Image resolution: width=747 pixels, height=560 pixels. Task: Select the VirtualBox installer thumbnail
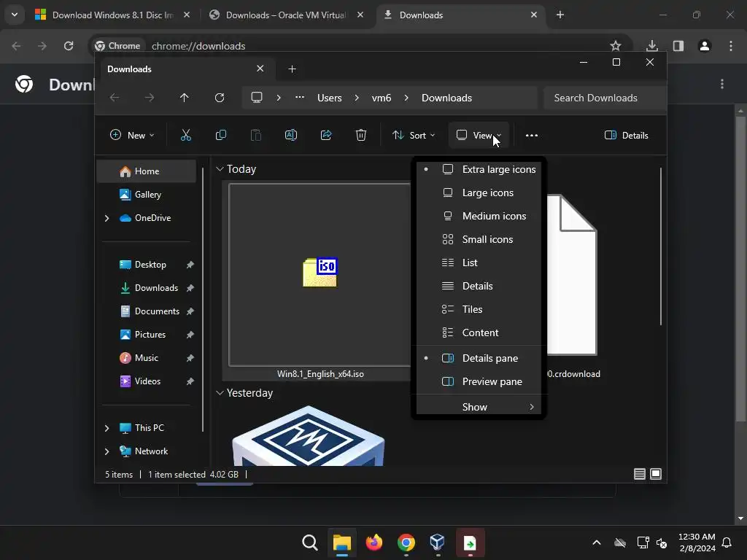[309, 436]
